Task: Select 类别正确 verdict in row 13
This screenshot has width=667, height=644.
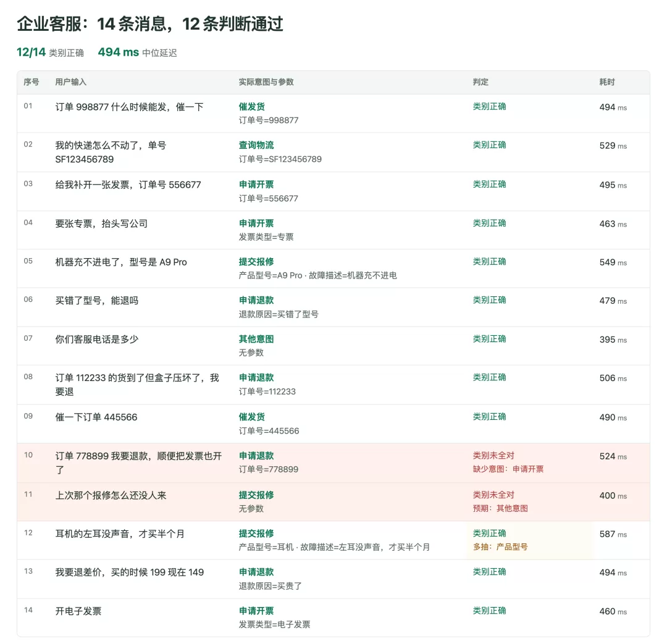Action: [489, 572]
